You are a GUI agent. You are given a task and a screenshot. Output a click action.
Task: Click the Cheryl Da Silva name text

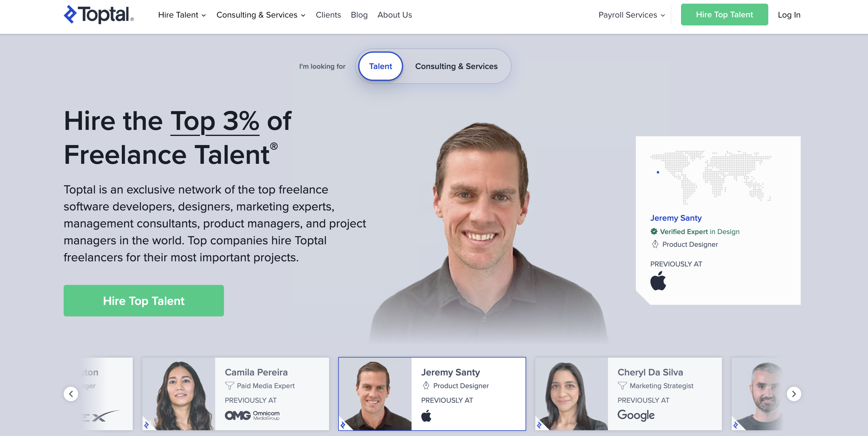(x=650, y=372)
